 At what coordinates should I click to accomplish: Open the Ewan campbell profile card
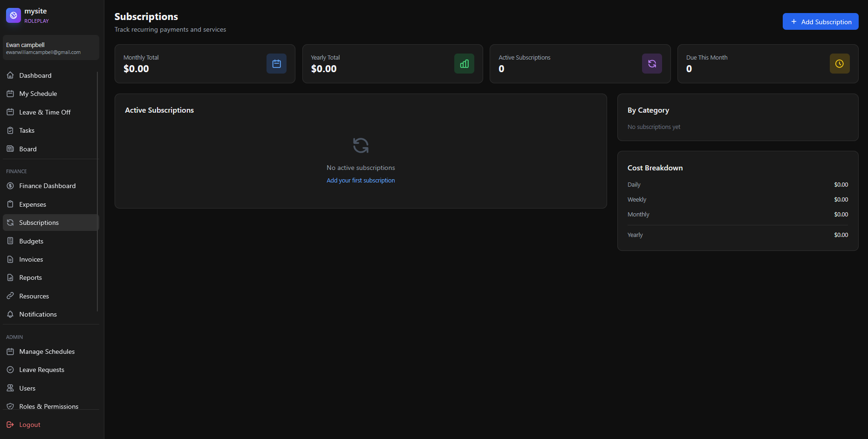(51, 48)
